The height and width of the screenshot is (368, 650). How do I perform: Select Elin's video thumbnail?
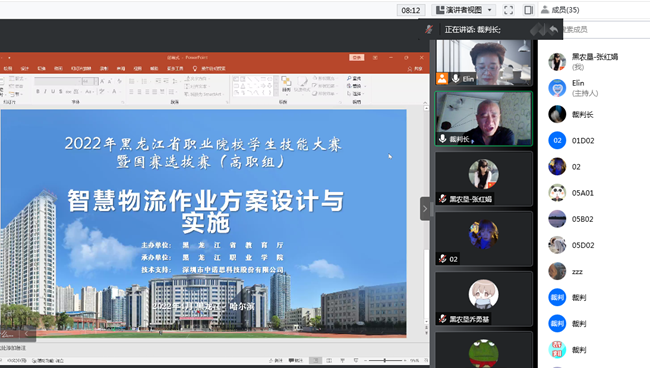click(x=483, y=63)
